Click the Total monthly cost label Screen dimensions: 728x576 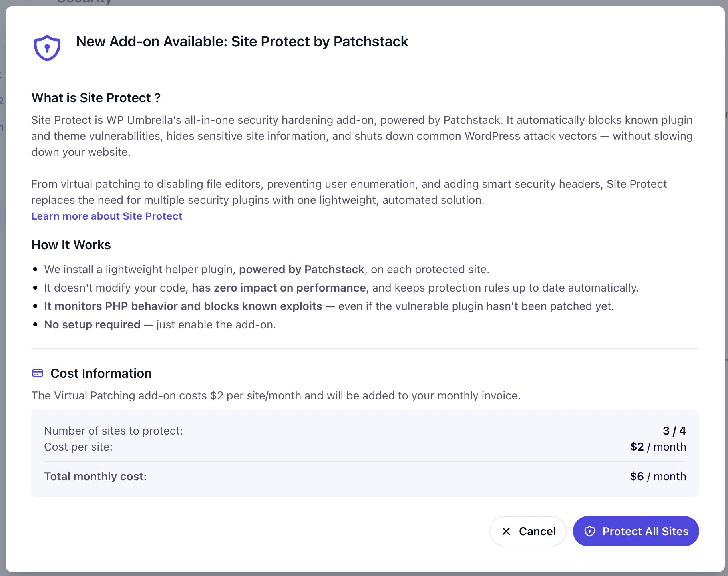[95, 476]
